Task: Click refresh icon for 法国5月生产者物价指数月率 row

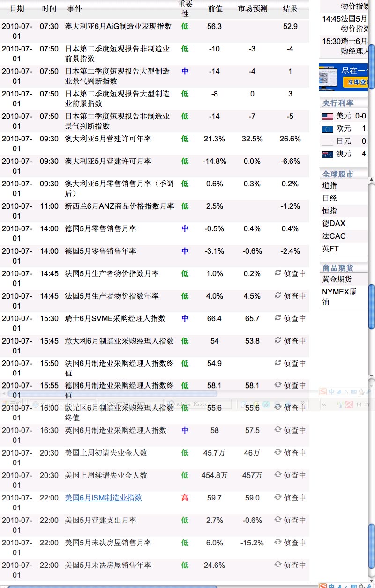Action: (278, 272)
